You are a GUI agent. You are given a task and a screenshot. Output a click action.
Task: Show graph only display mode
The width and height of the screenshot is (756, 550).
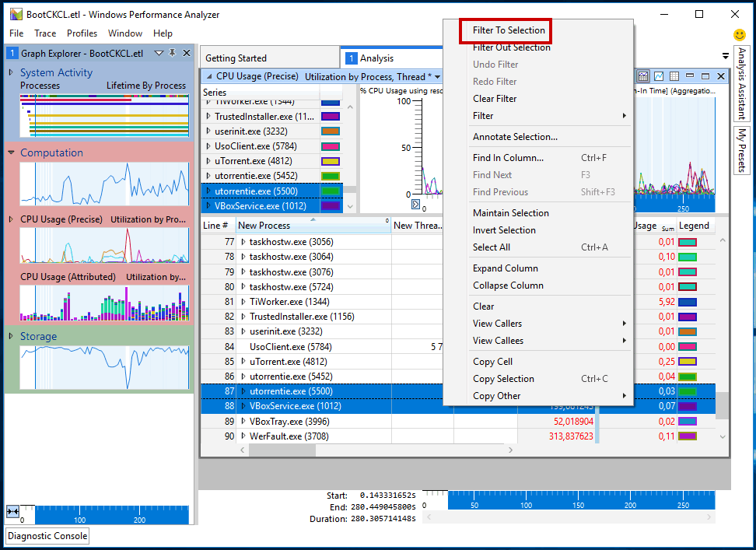[659, 76]
